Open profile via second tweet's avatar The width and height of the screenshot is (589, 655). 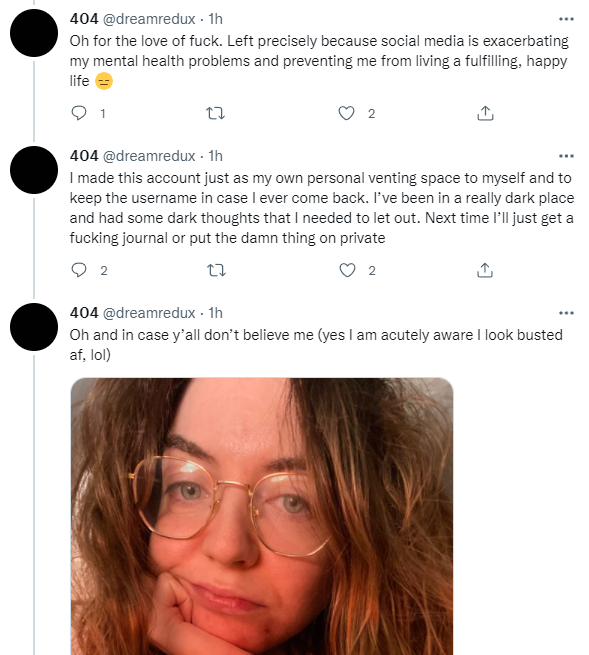pos(34,170)
